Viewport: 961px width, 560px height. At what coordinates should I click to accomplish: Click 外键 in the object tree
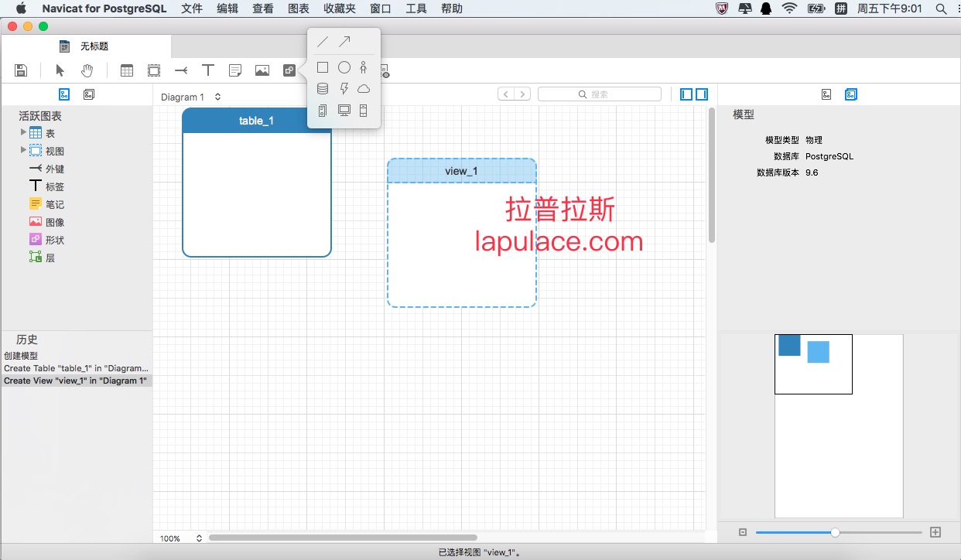(x=55, y=169)
